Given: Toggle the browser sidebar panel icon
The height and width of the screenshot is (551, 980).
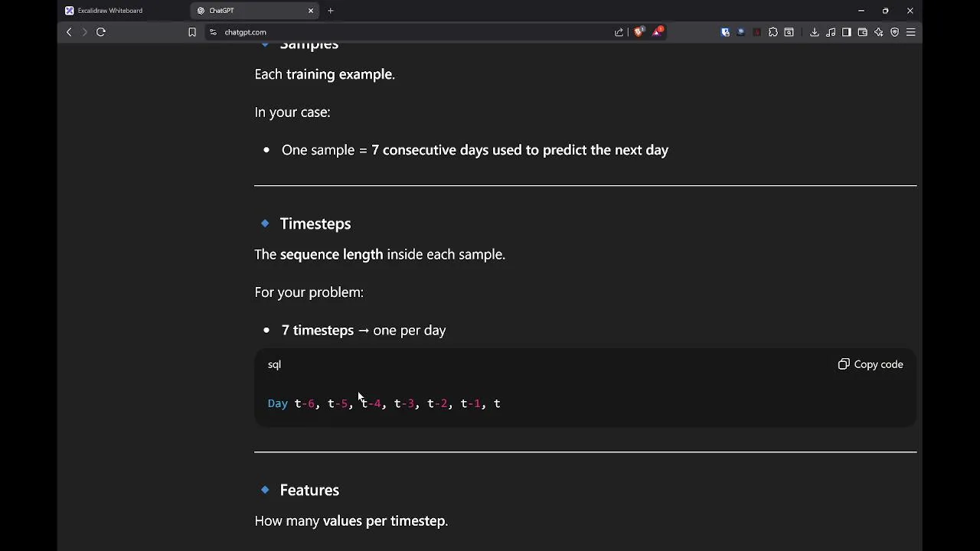Looking at the screenshot, I should [x=847, y=32].
